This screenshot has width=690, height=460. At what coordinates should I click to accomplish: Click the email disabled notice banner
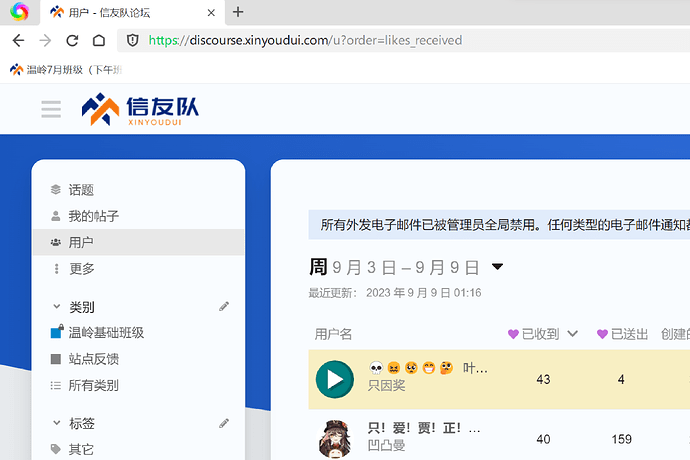coord(499,224)
